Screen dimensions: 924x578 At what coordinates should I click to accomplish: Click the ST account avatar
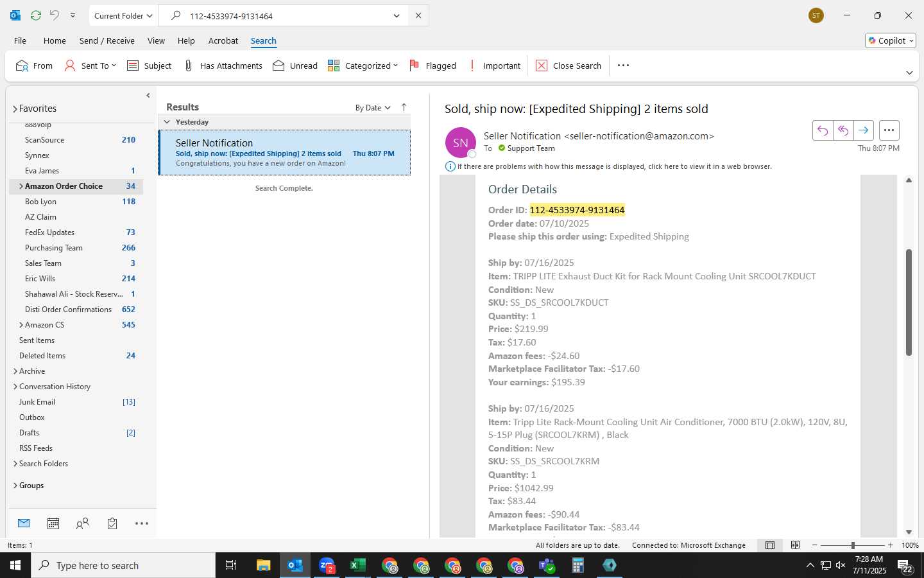(x=816, y=15)
